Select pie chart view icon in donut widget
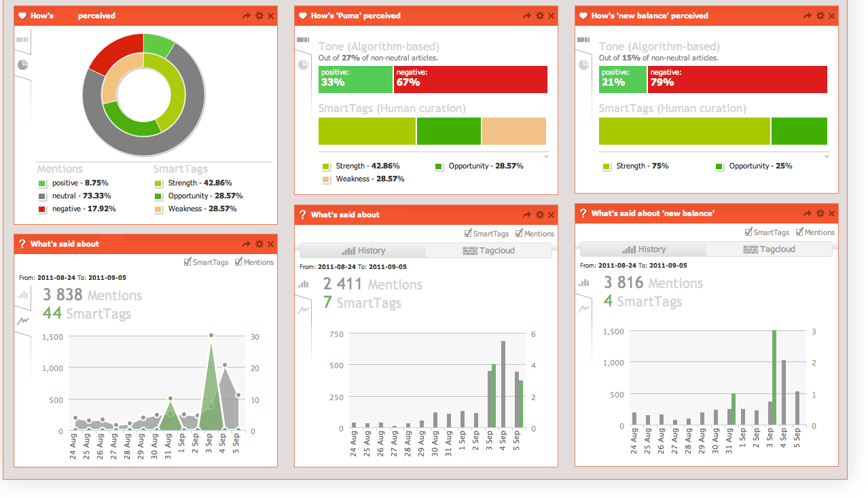This screenshot has width=868, height=498. click(x=22, y=65)
